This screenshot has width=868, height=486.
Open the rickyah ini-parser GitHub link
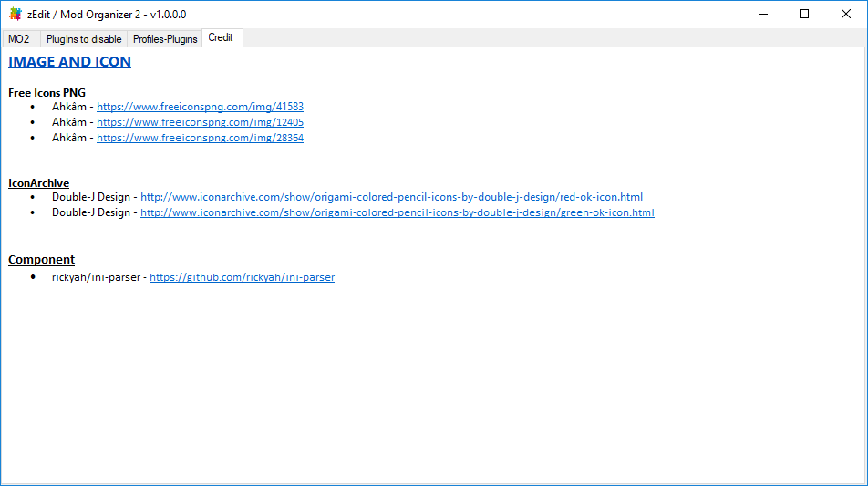tap(242, 277)
